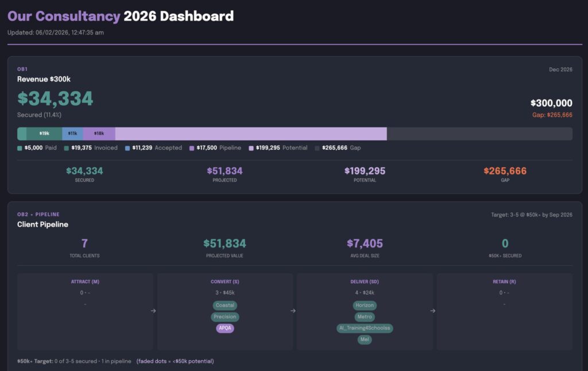Viewport: 588px width, 371px height.
Task: Open the AI_Training4Schoolss client chip
Action: point(365,328)
